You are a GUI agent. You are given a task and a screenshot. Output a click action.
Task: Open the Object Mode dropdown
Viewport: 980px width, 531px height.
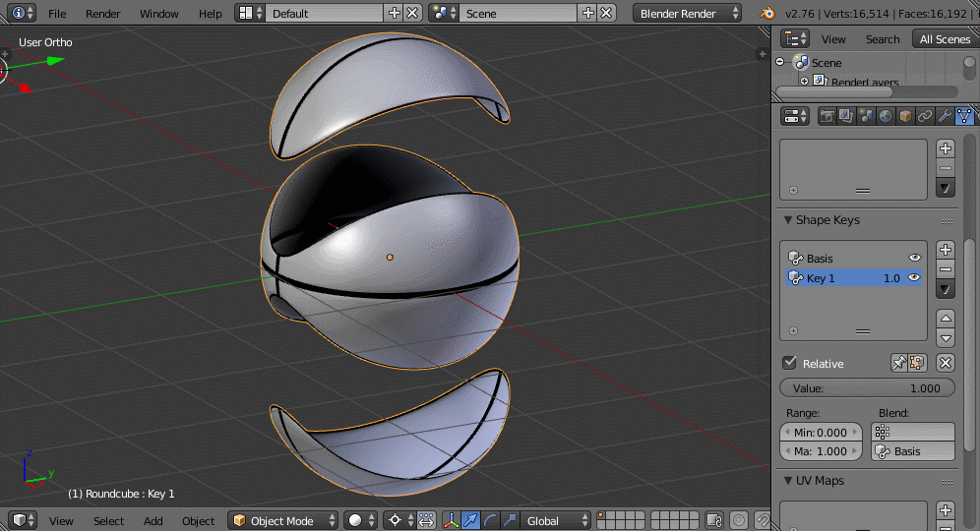(283, 520)
